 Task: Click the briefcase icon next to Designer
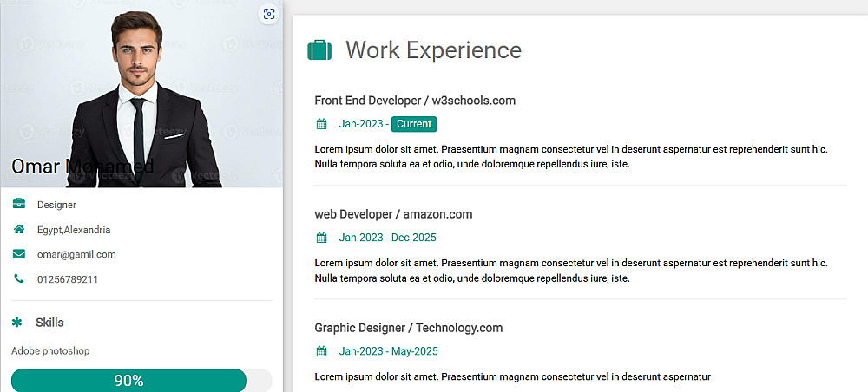(19, 205)
